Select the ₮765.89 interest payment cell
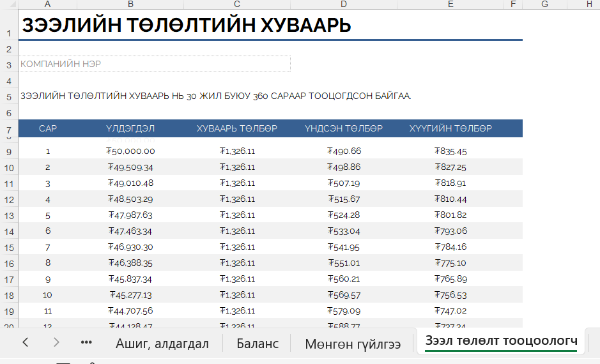 [450, 278]
